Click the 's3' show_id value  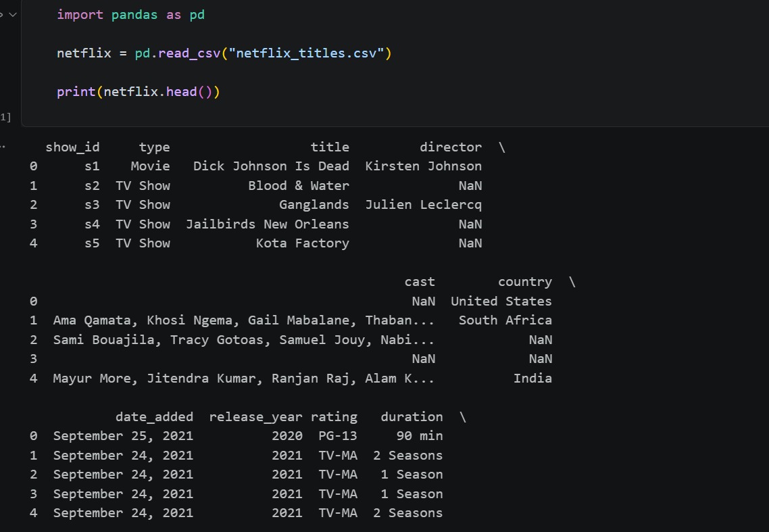click(x=92, y=205)
